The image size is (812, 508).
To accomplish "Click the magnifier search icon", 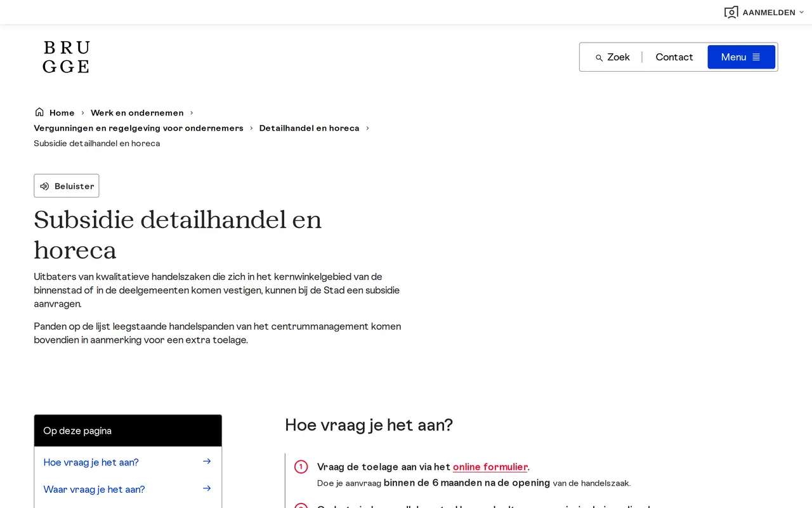I will (x=599, y=58).
